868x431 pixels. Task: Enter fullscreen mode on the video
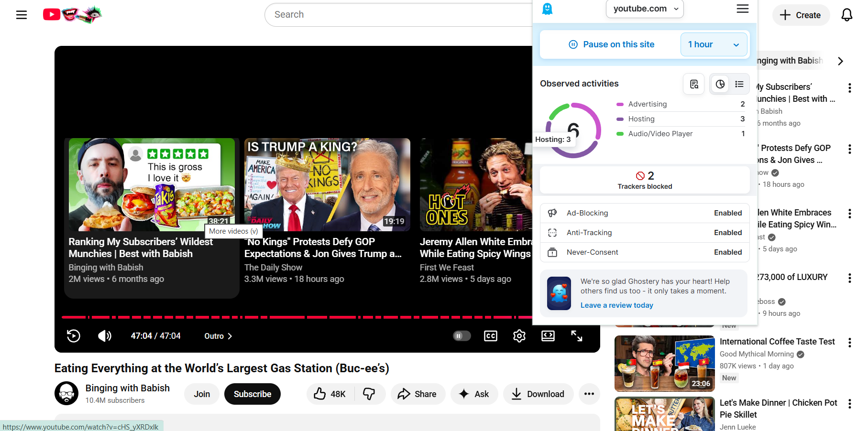[x=577, y=336]
